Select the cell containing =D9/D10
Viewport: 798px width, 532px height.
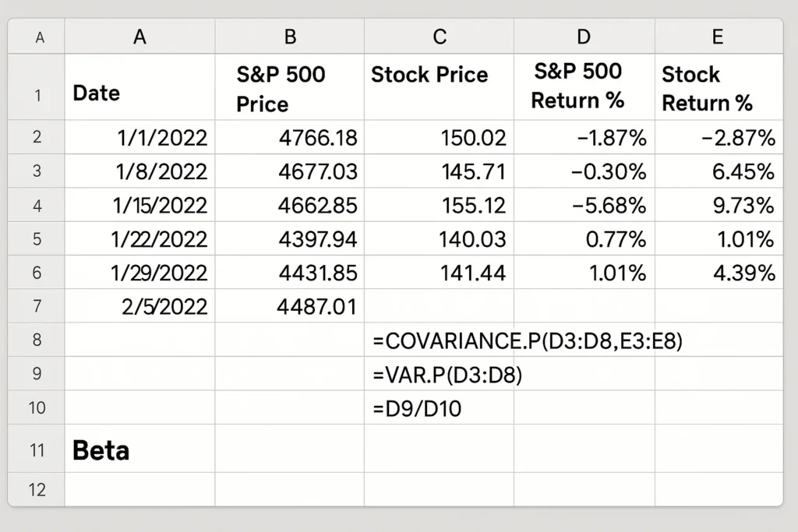(439, 408)
